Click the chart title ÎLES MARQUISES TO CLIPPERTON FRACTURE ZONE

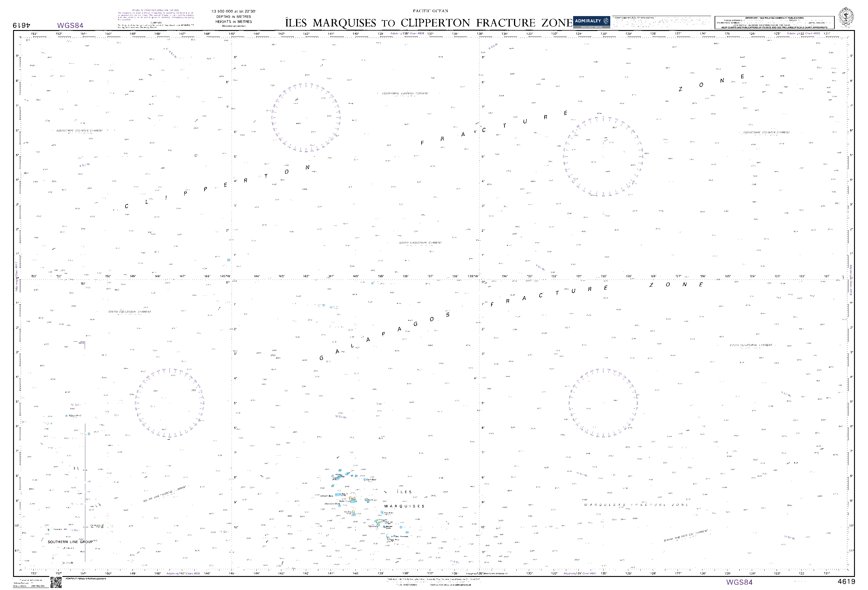coord(429,23)
